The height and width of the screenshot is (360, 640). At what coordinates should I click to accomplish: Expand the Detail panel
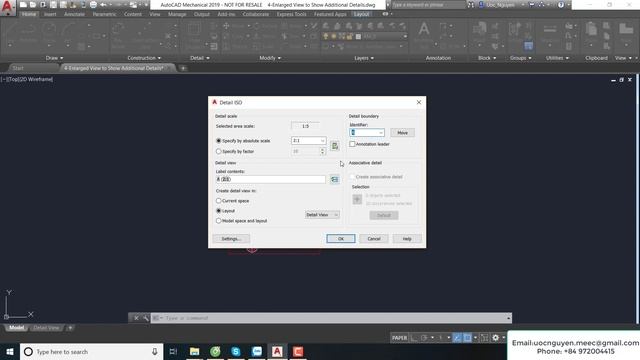pyautogui.click(x=200, y=58)
